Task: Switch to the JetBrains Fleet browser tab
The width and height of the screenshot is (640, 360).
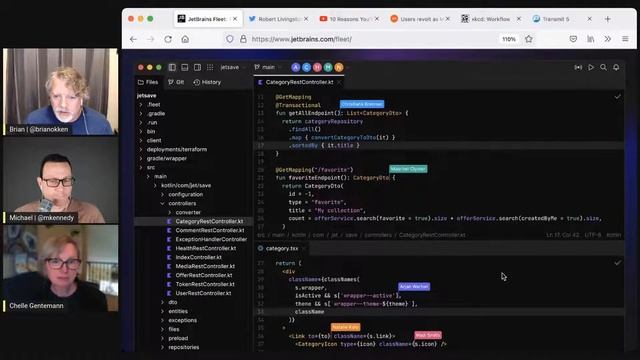Action: point(207,19)
